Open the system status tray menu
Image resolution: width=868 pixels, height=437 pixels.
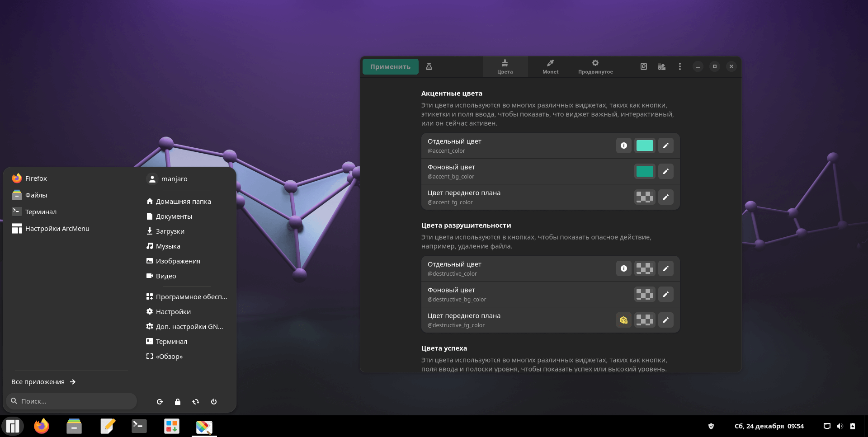839,426
